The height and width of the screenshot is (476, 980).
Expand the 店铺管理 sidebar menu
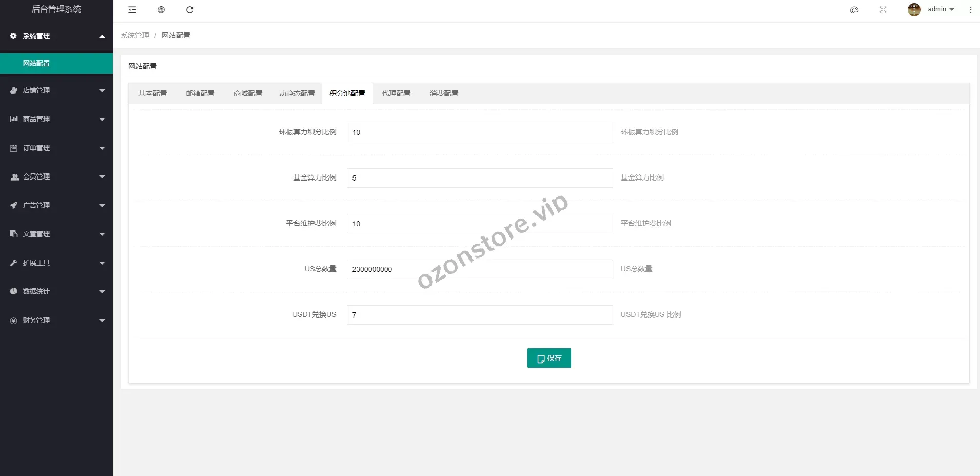56,90
